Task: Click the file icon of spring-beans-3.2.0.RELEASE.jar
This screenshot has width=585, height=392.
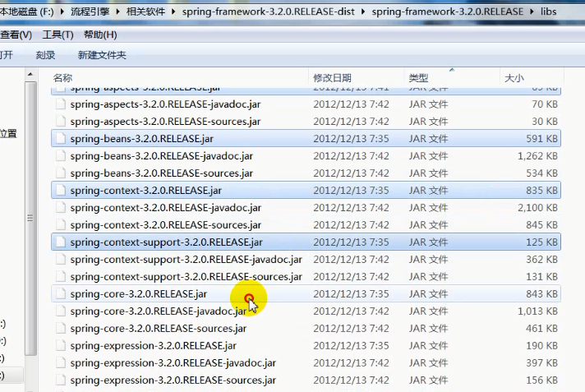Action: coord(61,139)
